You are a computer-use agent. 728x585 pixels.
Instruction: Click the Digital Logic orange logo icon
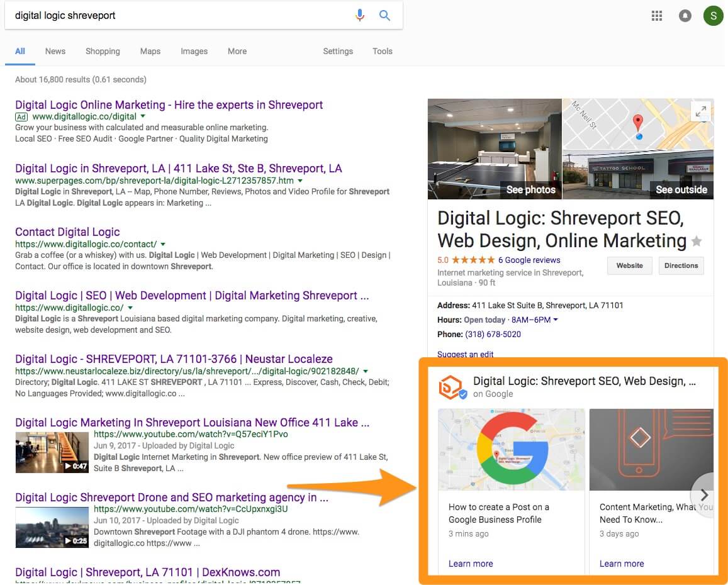pyautogui.click(x=452, y=387)
